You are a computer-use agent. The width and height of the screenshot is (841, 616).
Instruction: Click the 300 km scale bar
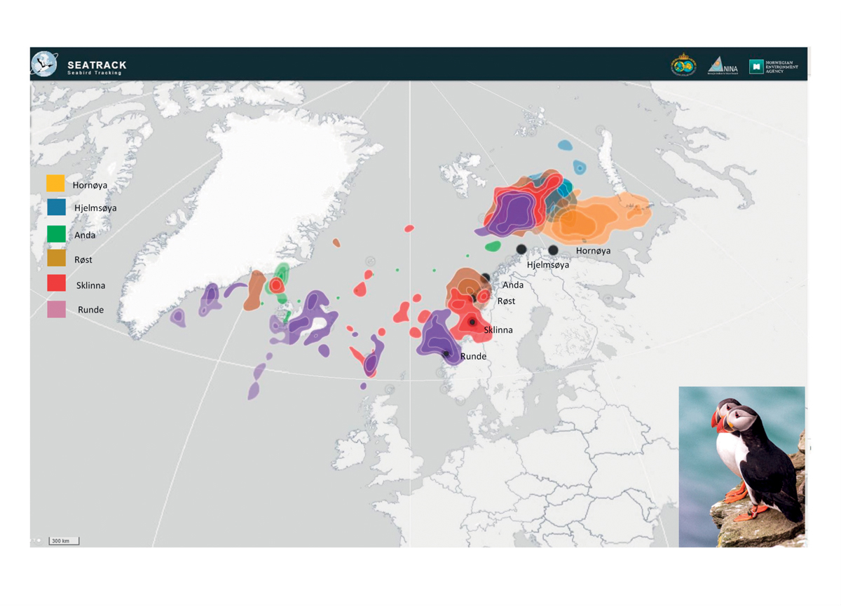click(x=64, y=541)
